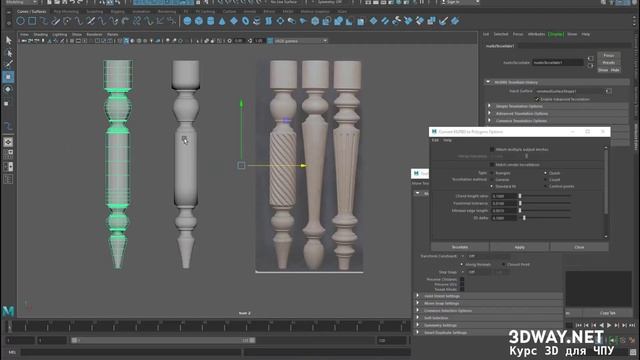Expand Common Tessellation Options section
Screen dimensions: 640x360
(558, 121)
